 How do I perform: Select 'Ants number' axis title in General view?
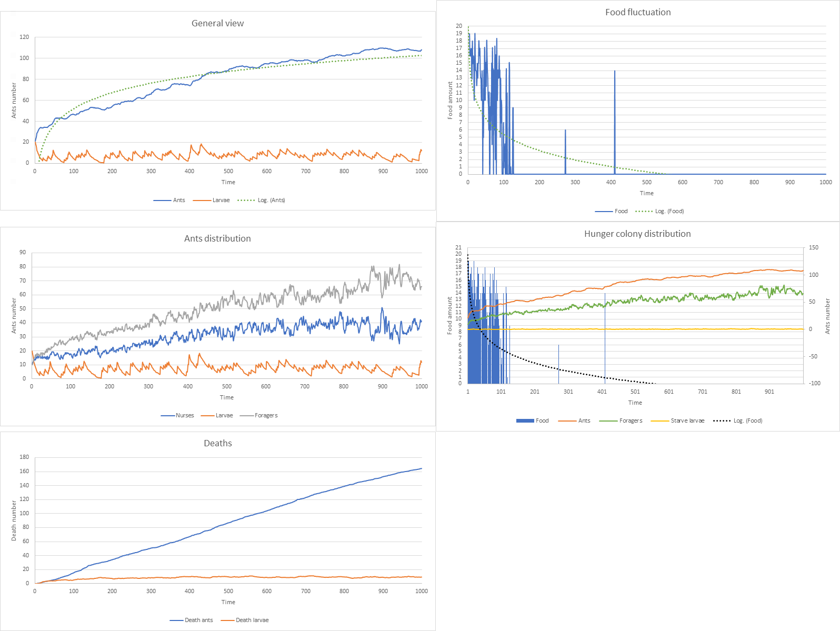pyautogui.click(x=14, y=100)
